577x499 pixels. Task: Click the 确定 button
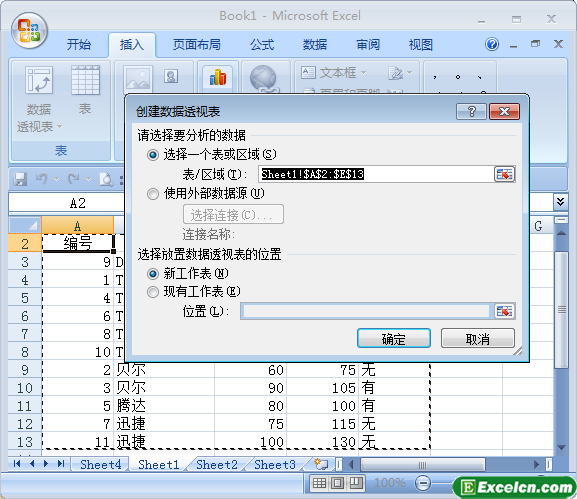pos(394,338)
